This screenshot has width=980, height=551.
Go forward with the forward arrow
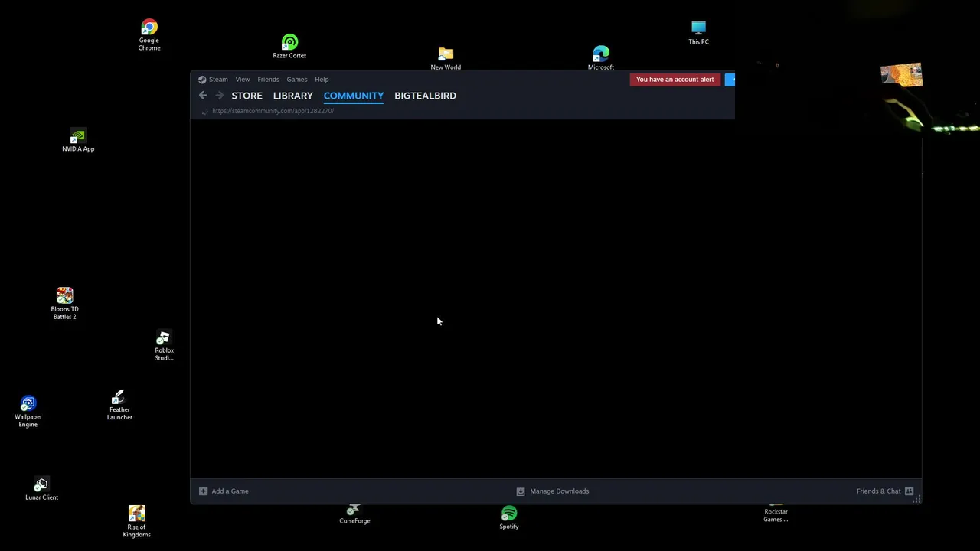coord(220,96)
